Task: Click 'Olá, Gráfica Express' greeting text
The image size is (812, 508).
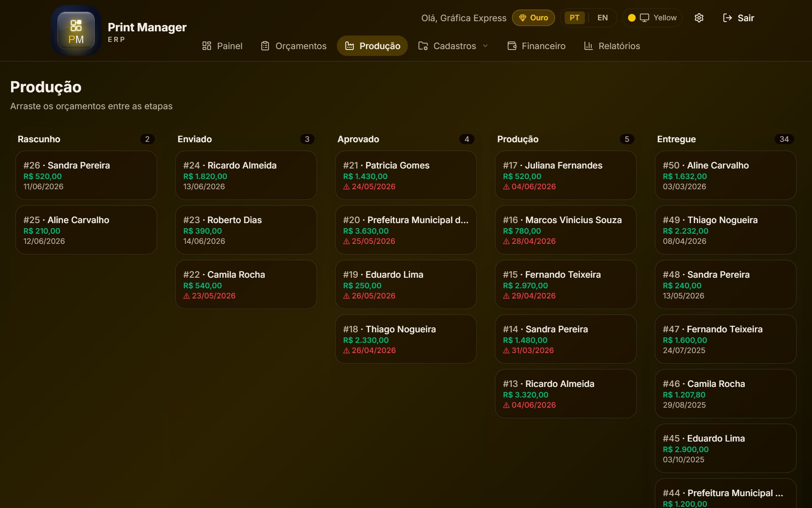Action: 464,18
